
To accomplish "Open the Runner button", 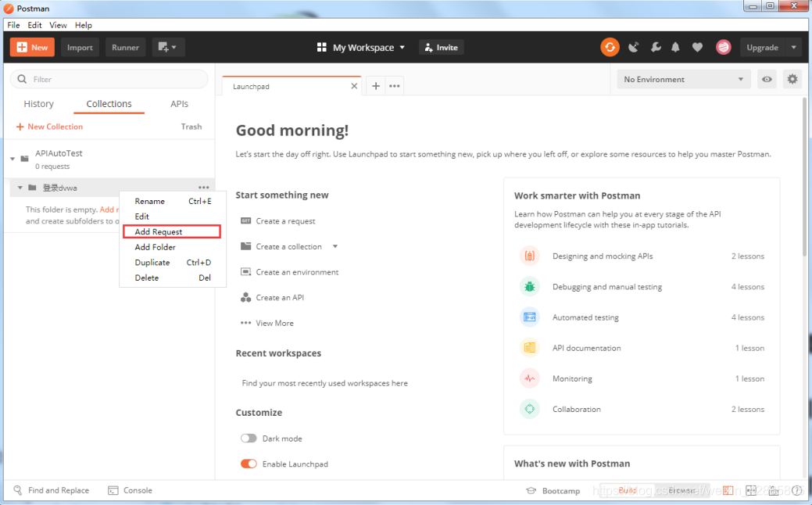I will pyautogui.click(x=125, y=47).
